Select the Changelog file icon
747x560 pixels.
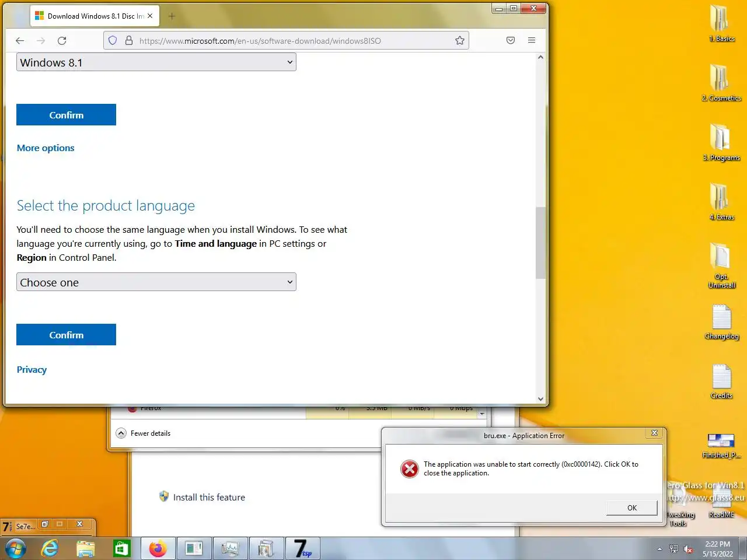point(721,322)
